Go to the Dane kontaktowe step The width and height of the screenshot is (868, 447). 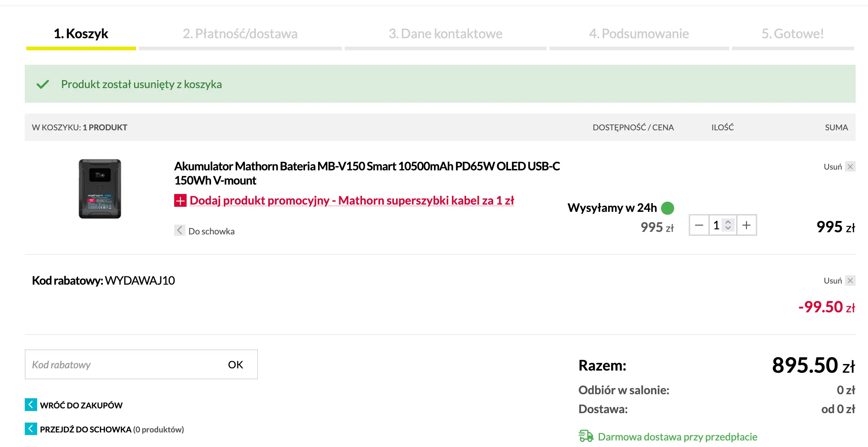445,34
